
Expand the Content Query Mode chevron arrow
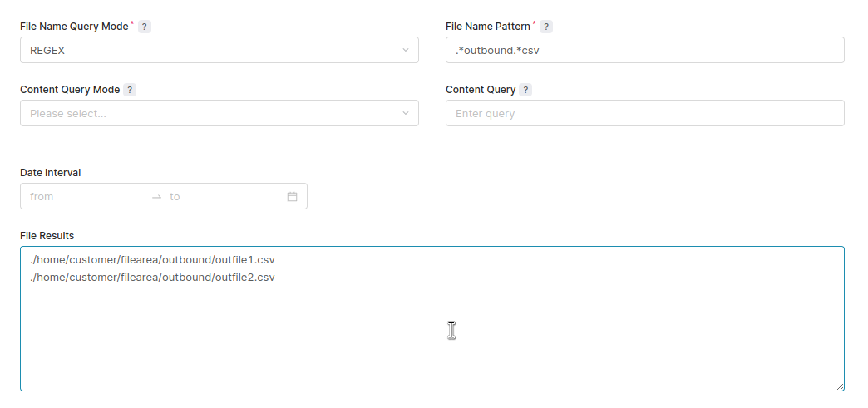point(406,113)
